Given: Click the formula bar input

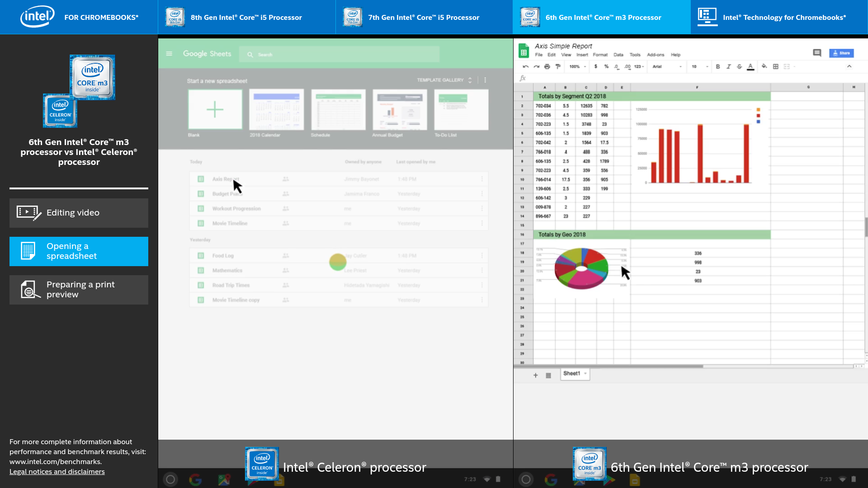Looking at the screenshot, I should click(x=696, y=78).
